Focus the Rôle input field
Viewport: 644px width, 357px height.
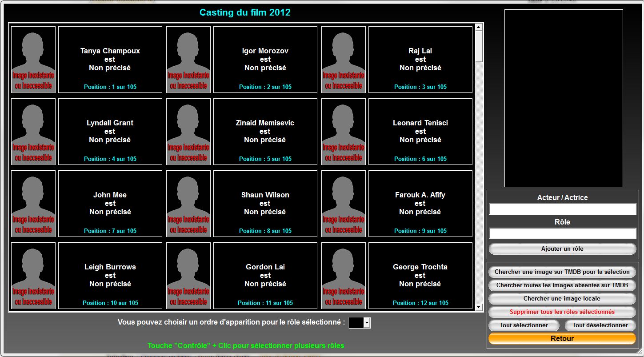[x=562, y=234]
